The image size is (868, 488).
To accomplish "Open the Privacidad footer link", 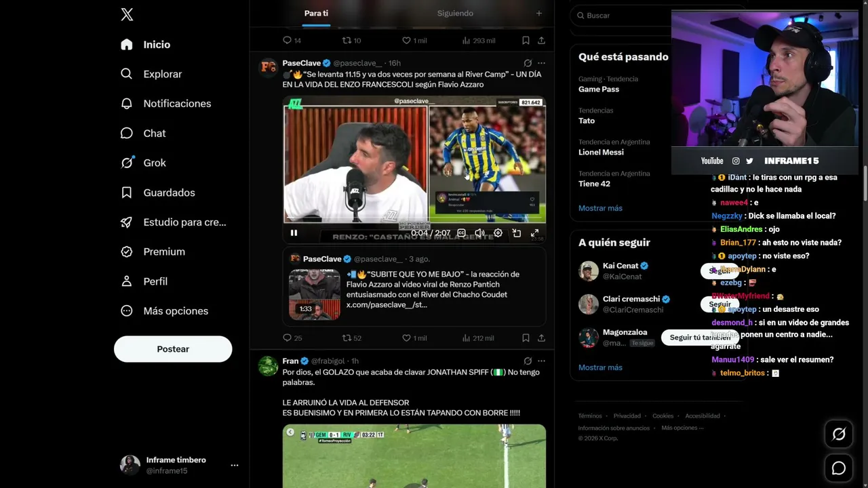I will point(627,416).
